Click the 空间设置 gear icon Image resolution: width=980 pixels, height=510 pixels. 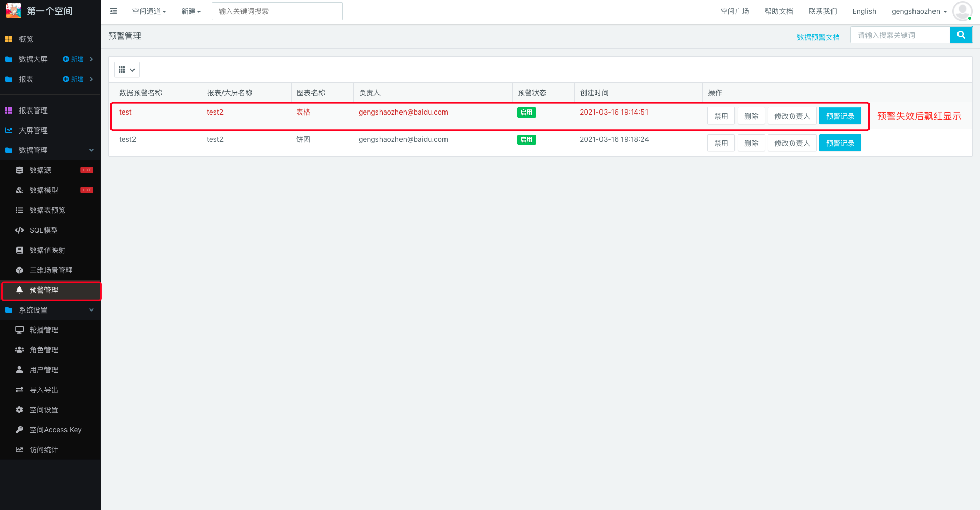click(19, 410)
